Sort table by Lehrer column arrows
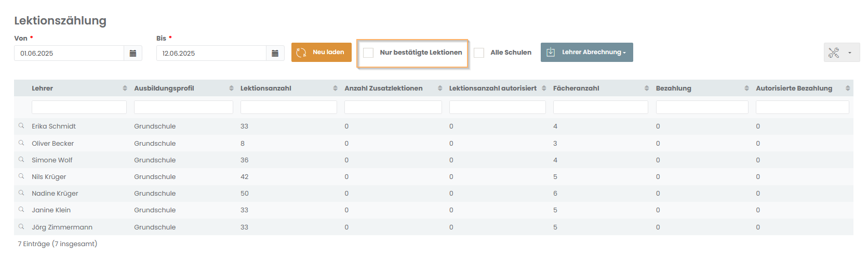868x268 pixels. [x=125, y=88]
